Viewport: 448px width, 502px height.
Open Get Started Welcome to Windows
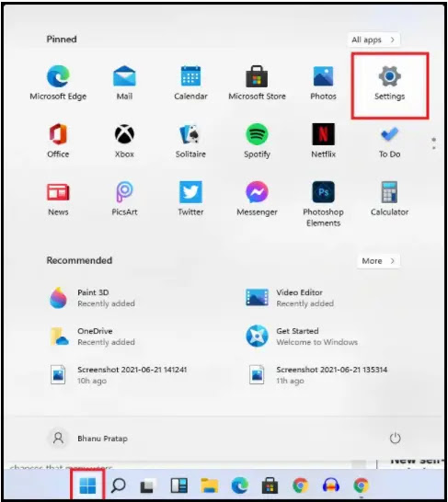tap(302, 337)
